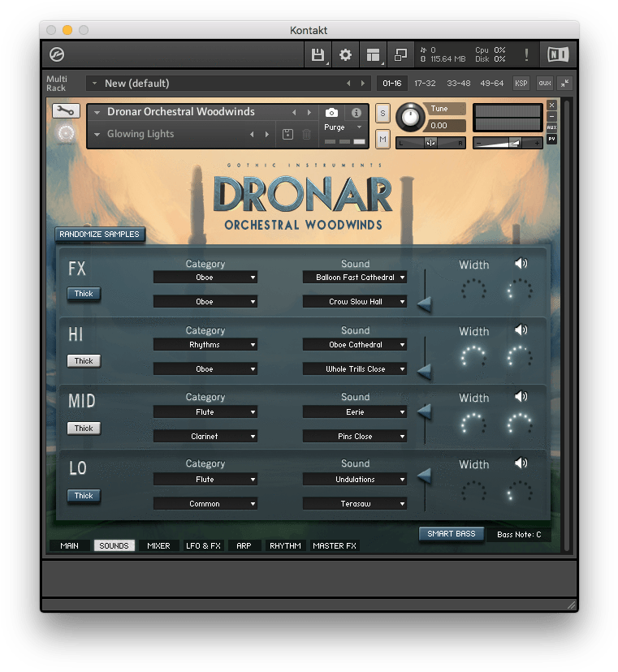The height and width of the screenshot is (672, 618).
Task: Click the FX layer crossfade slider handle
Action: coord(425,304)
